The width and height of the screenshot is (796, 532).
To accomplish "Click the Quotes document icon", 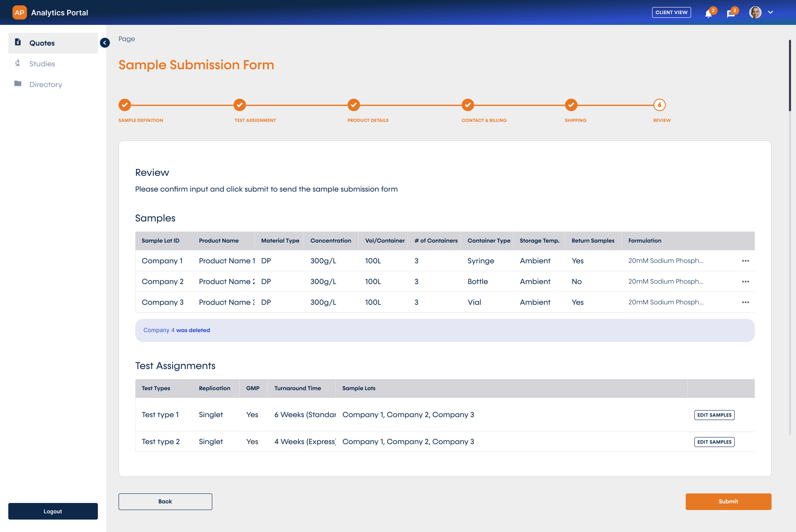I will (18, 42).
